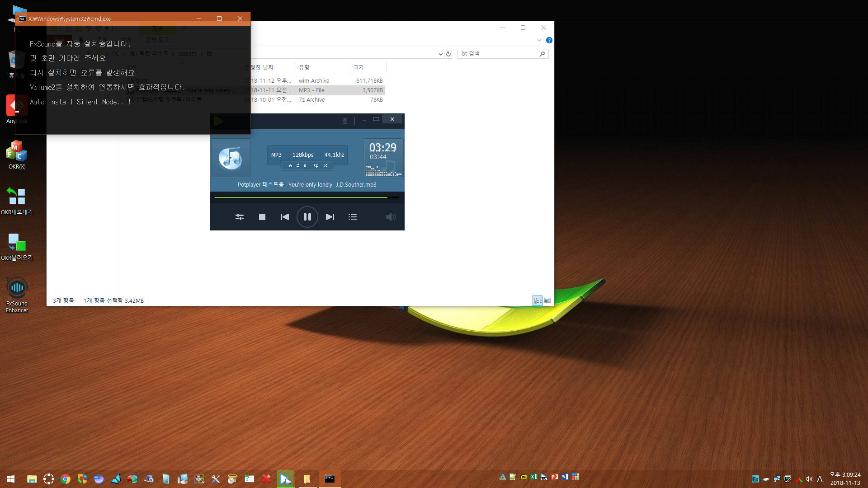Open the Word shortcut in taskbar
Viewport: 868px width, 488px height.
pos(565,477)
